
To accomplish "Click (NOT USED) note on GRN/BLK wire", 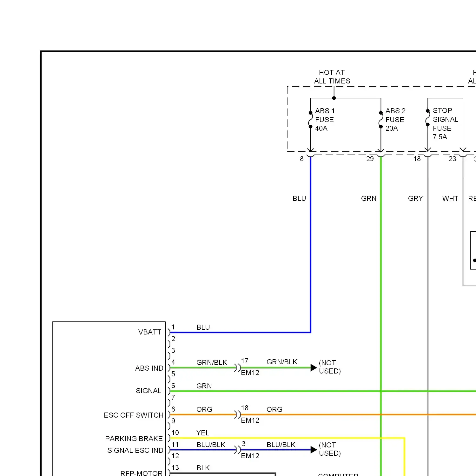I will [330, 367].
